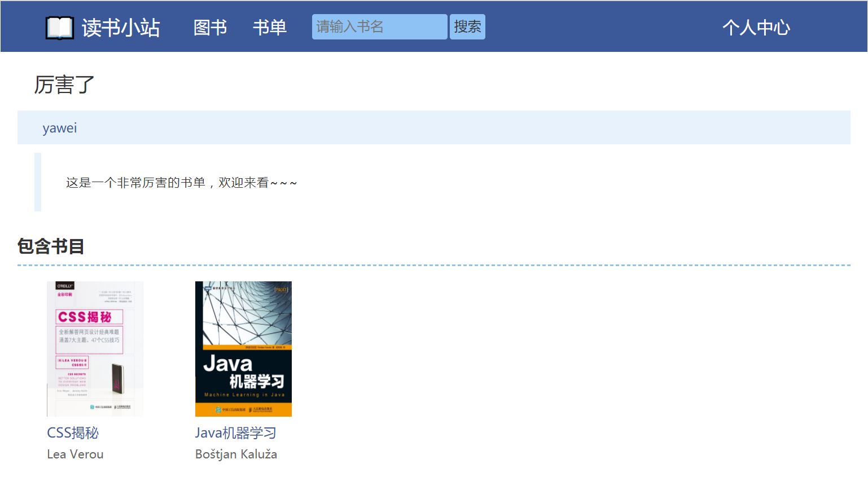Viewport: 868px width, 499px height.
Task: Click the 厉害了 book list heading
Action: click(x=64, y=85)
